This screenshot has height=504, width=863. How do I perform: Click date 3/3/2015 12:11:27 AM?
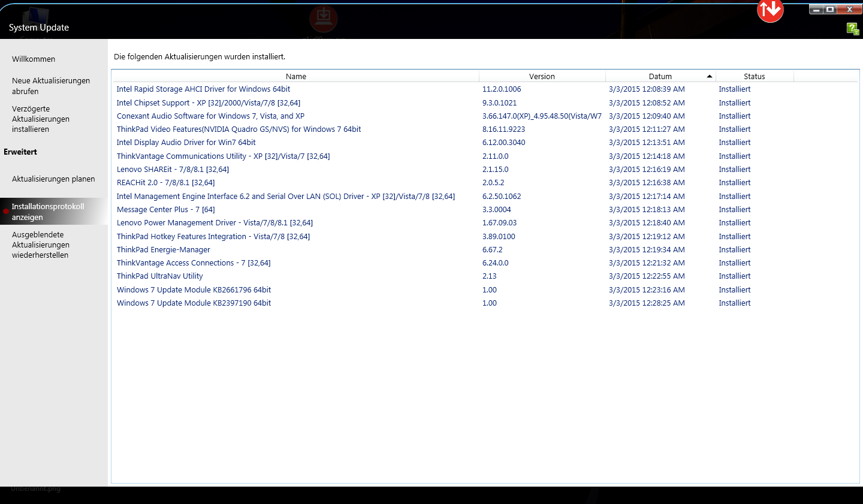click(647, 129)
